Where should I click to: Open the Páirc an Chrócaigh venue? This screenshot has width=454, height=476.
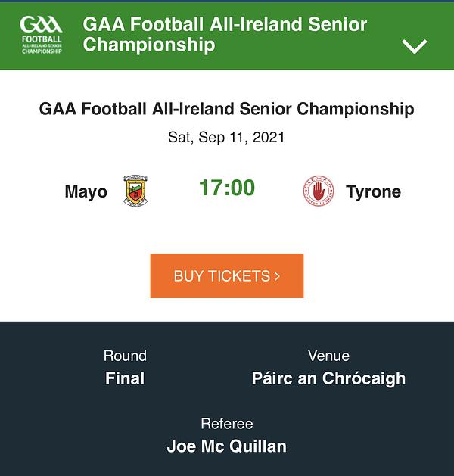point(328,379)
